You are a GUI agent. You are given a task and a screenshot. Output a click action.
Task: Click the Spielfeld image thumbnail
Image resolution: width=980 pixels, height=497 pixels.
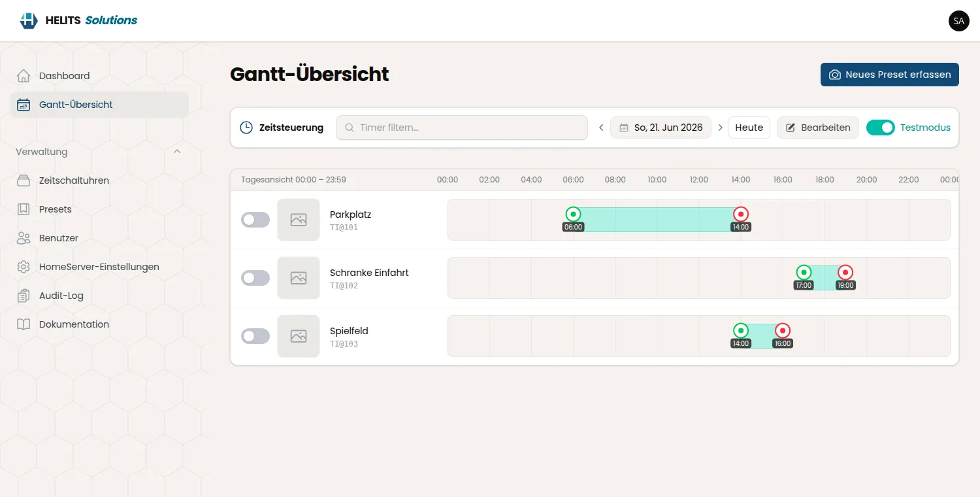coord(299,336)
